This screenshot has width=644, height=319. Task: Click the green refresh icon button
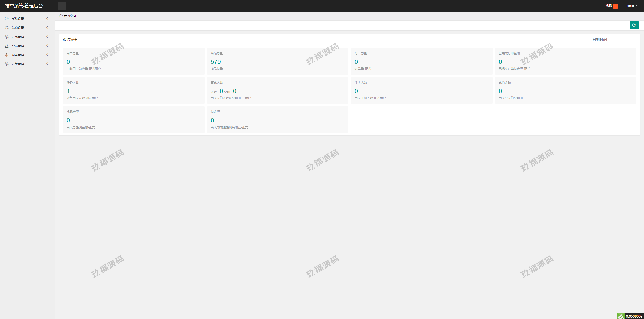[634, 25]
